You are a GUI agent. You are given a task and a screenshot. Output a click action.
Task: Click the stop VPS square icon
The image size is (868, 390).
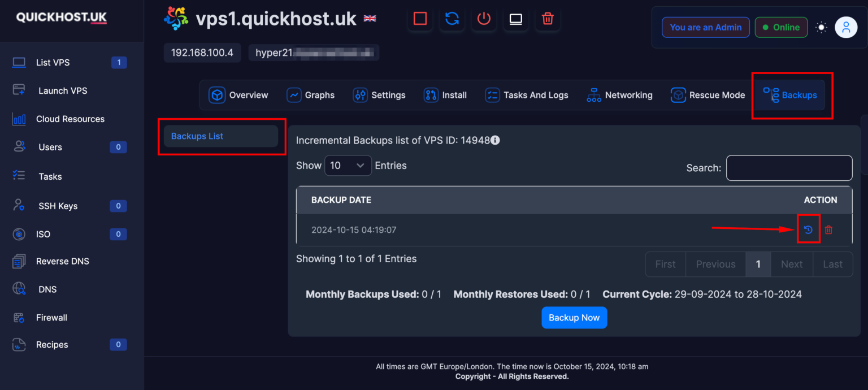[x=420, y=19]
